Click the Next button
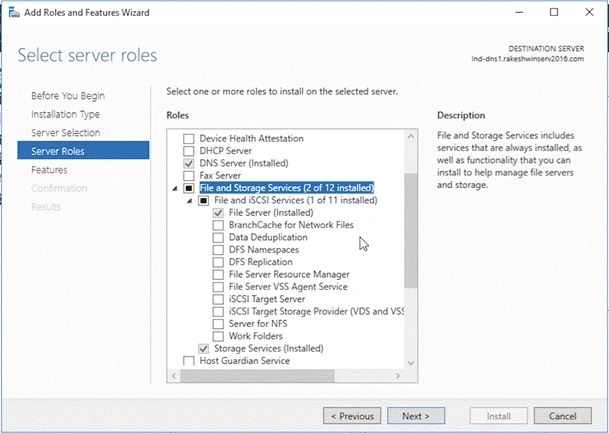609x433 pixels. click(416, 416)
